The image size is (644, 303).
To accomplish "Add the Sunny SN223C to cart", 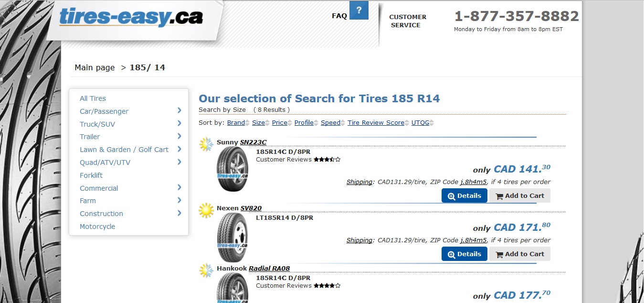I will pos(519,195).
